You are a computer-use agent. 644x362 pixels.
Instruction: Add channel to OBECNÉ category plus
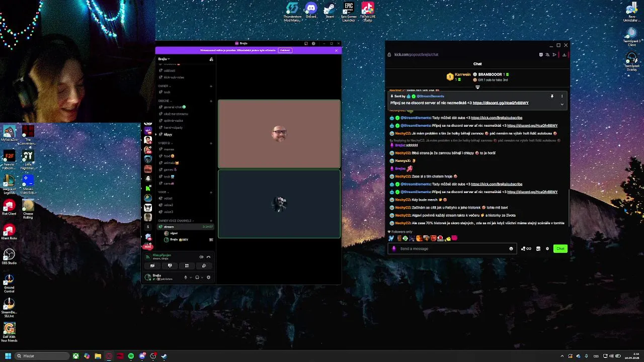(x=211, y=101)
